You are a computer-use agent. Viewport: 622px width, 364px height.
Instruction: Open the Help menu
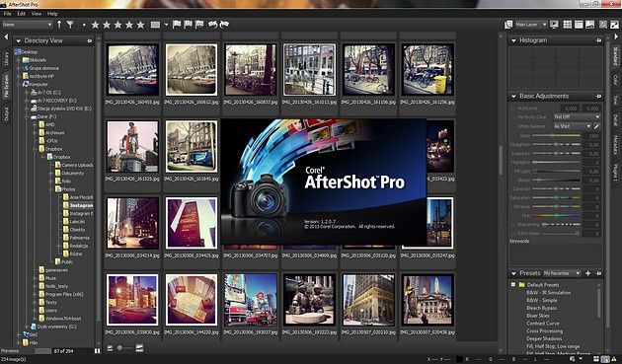point(52,14)
